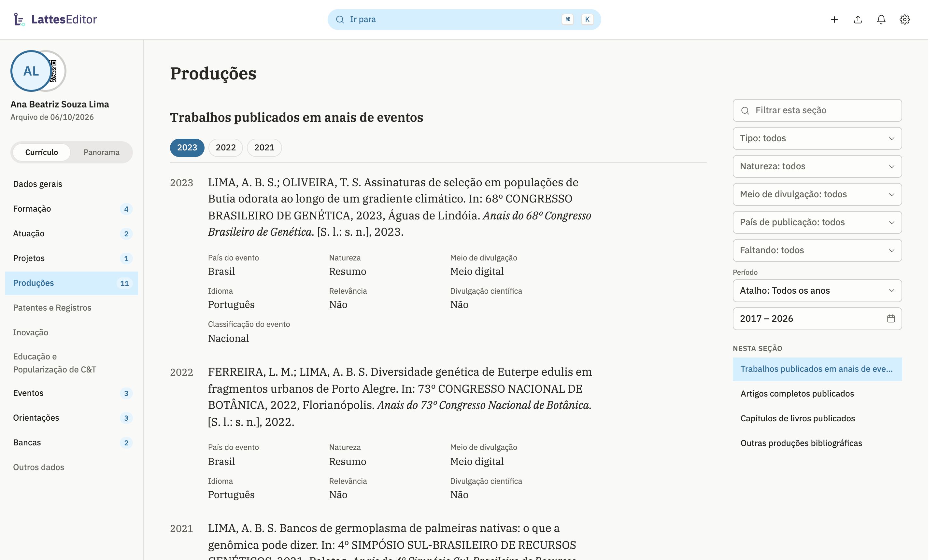This screenshot has width=938, height=560.
Task: Select the 2022 year tab
Action: (225, 147)
